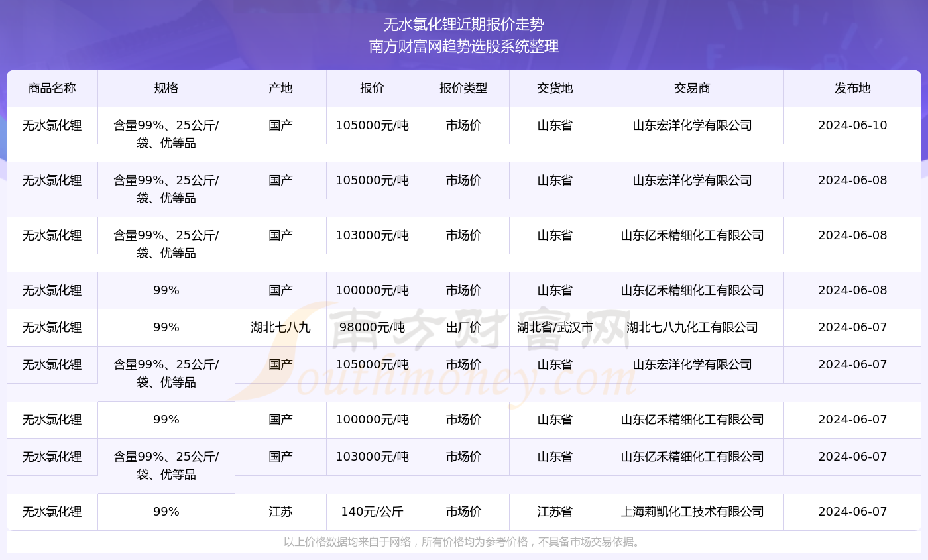Image resolution: width=928 pixels, height=560 pixels.
Task: Click the dealer 上海莉凯化工技术有限公司
Action: (x=692, y=512)
